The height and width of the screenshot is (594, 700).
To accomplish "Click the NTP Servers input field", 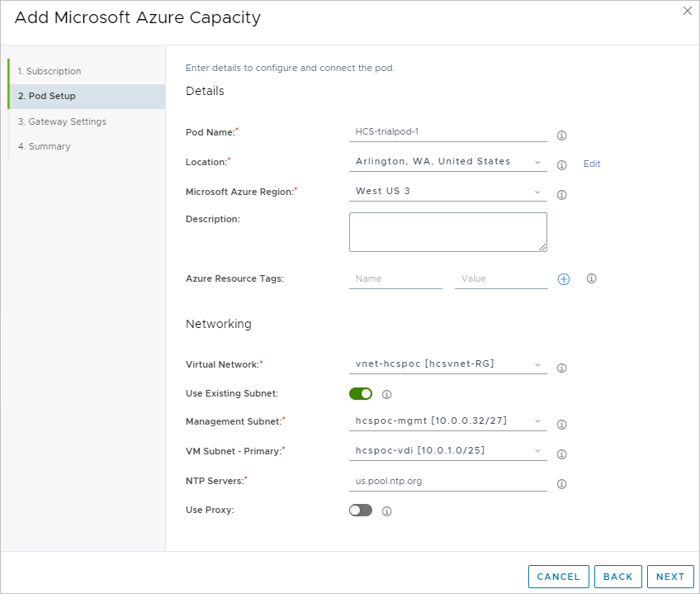I will pos(447,482).
